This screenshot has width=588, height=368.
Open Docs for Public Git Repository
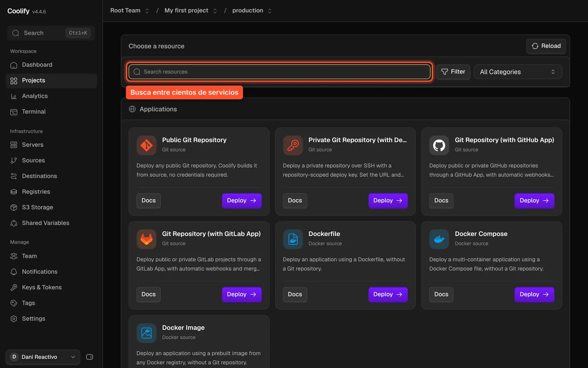148,201
